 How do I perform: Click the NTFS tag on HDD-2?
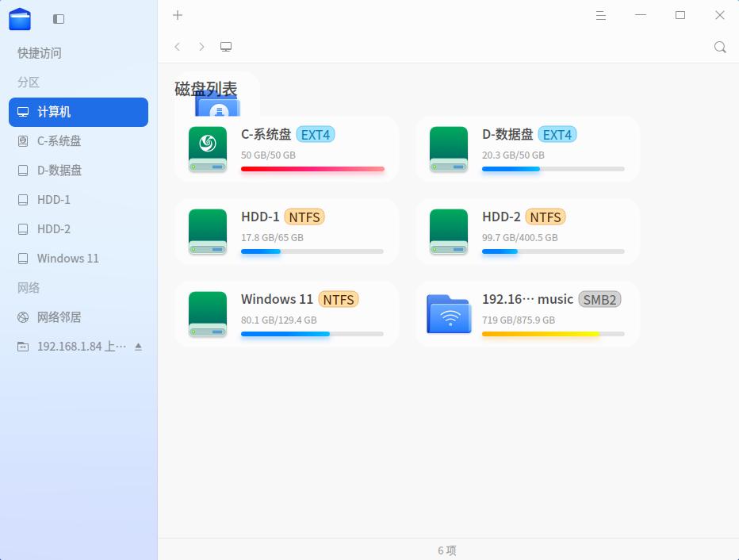pyautogui.click(x=546, y=217)
